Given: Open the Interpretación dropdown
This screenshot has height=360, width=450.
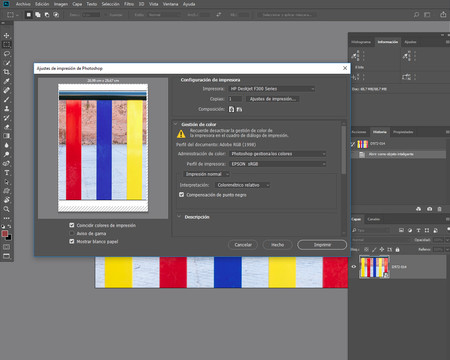Looking at the screenshot, I should pos(242,185).
